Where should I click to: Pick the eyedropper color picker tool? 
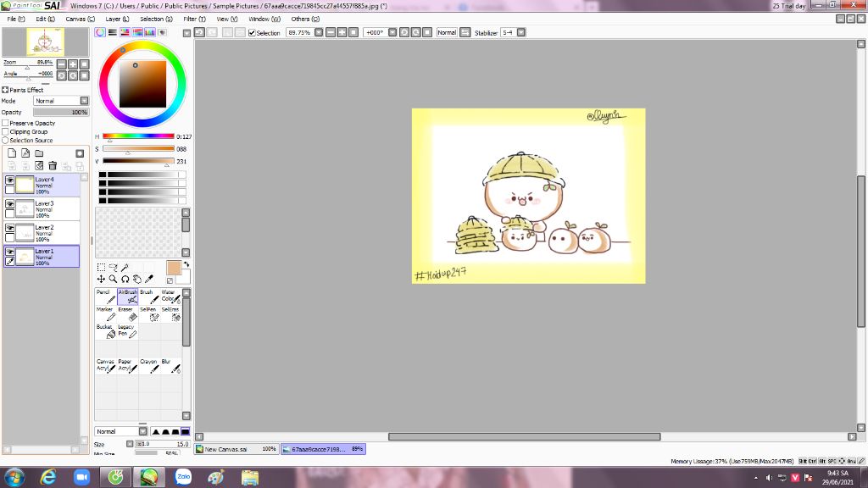coord(149,280)
